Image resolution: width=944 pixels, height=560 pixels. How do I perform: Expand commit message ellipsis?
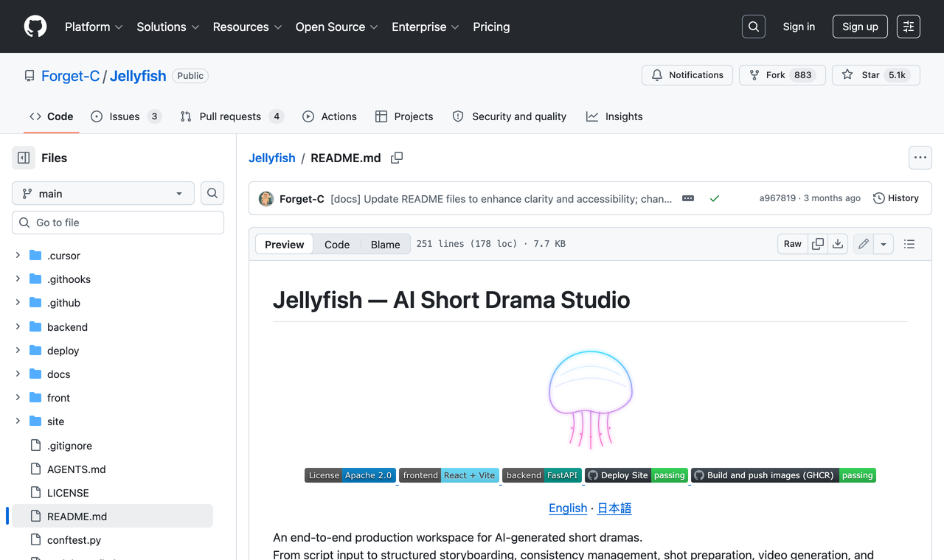point(688,198)
